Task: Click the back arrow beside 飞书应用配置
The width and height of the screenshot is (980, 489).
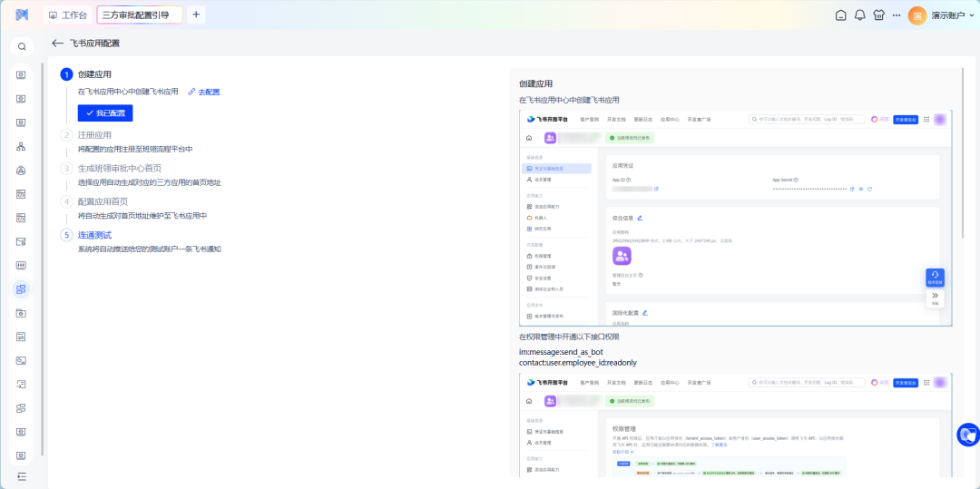Action: click(58, 44)
